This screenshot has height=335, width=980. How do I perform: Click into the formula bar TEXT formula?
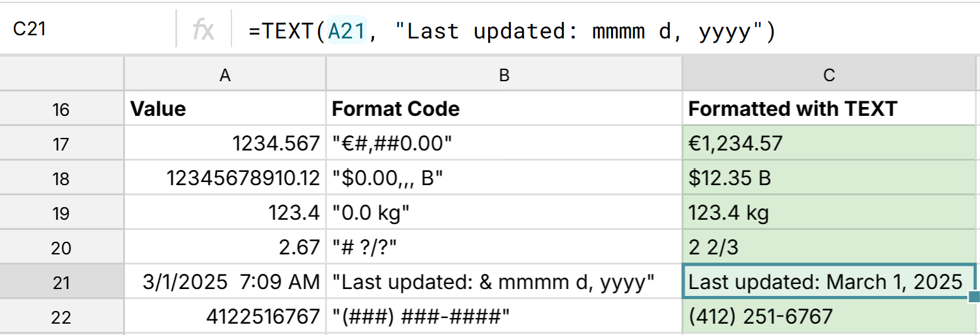click(511, 31)
